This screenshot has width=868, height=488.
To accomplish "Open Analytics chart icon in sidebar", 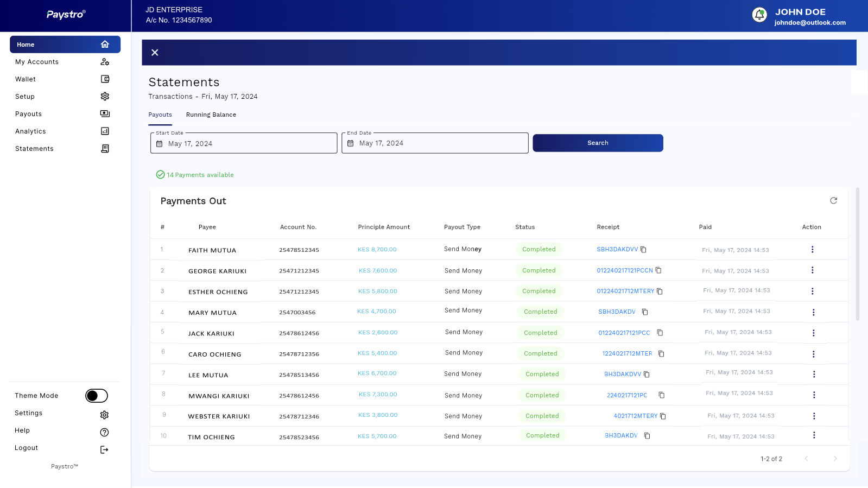I will tap(105, 131).
